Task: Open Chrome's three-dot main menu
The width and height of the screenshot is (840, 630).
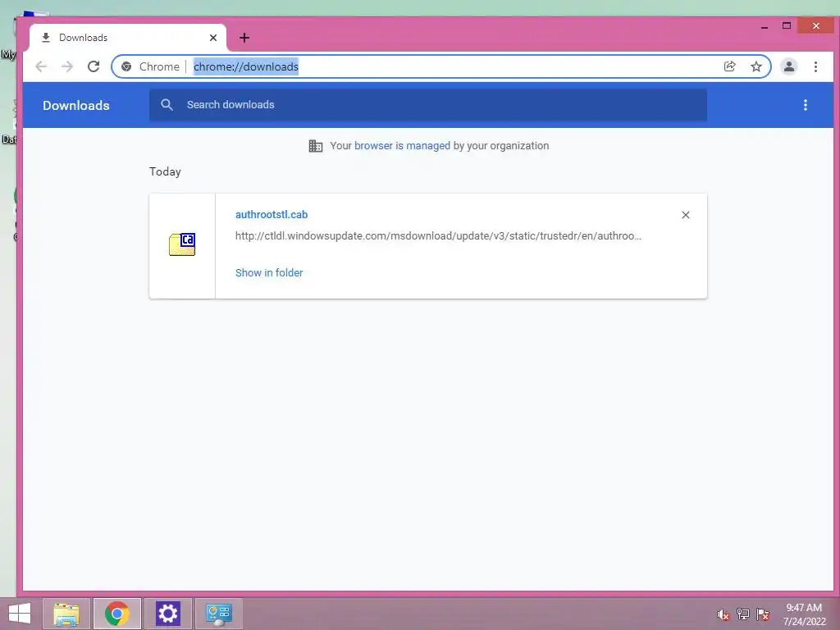Action: pyautogui.click(x=815, y=66)
